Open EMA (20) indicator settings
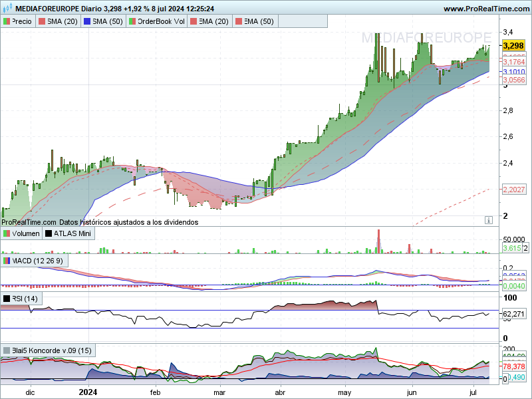This screenshot has width=532, height=399. pos(209,21)
